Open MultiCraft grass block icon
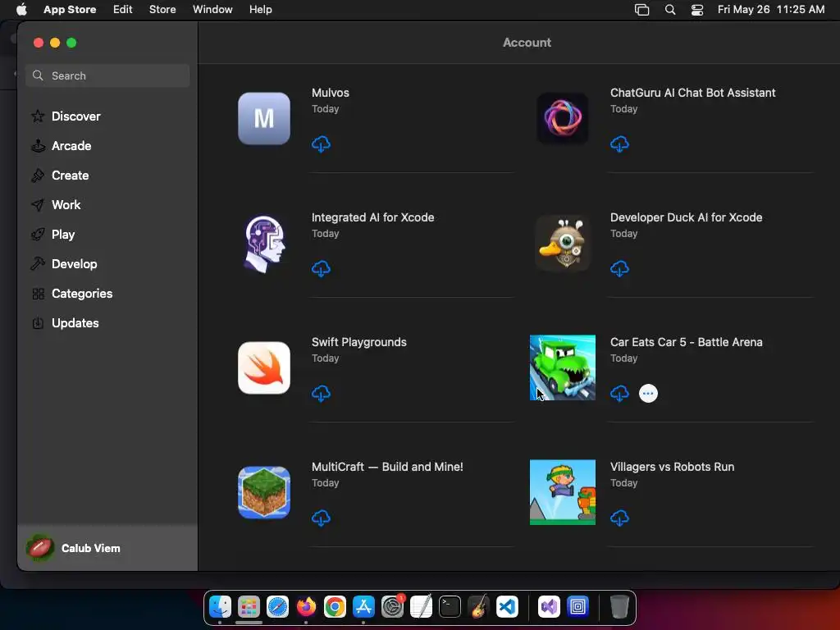The width and height of the screenshot is (840, 630). pyautogui.click(x=264, y=492)
